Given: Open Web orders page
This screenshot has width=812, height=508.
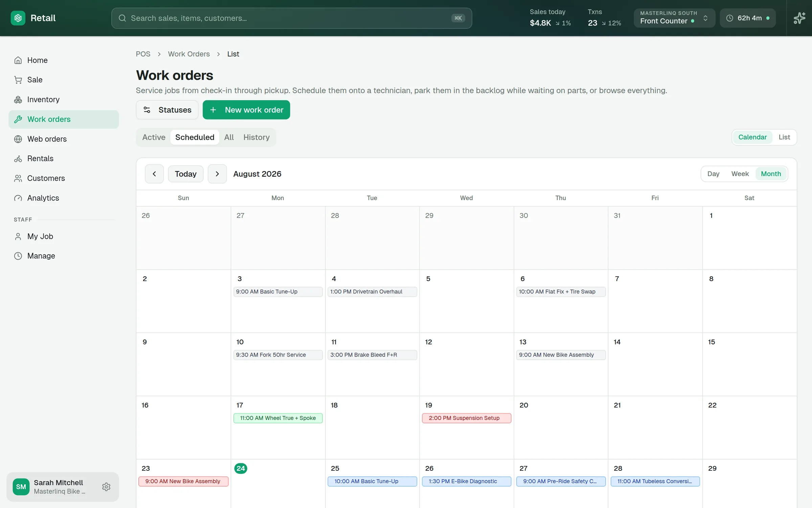Looking at the screenshot, I should pos(64,139).
